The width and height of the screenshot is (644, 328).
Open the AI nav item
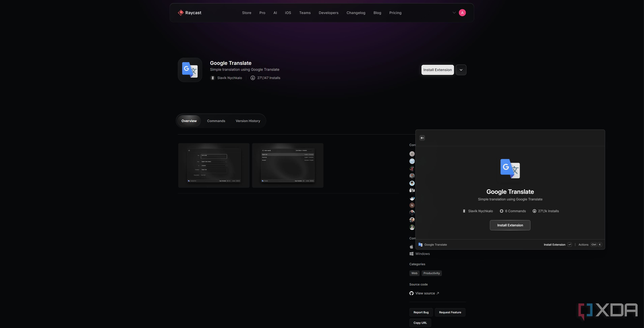[275, 13]
